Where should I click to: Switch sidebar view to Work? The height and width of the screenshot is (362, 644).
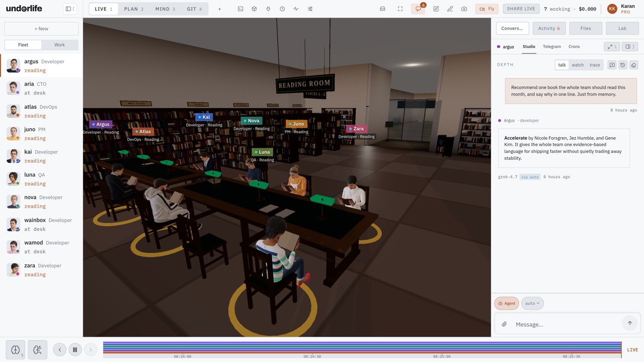59,45
